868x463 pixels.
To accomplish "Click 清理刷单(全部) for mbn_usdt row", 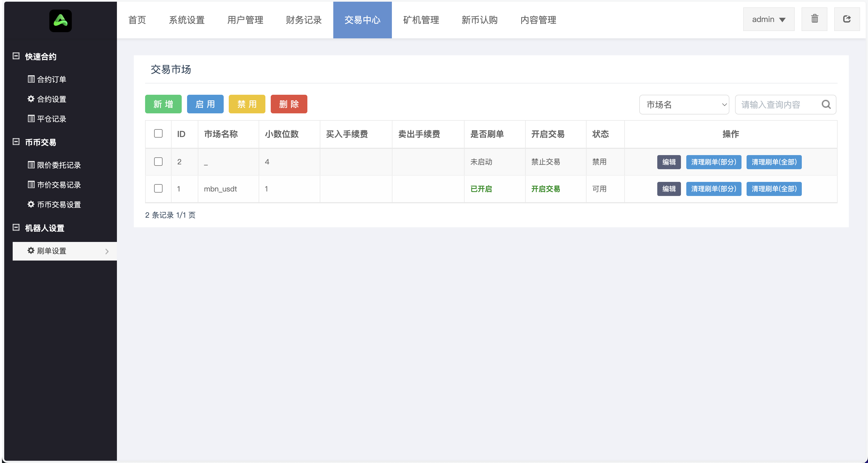I will (x=774, y=189).
